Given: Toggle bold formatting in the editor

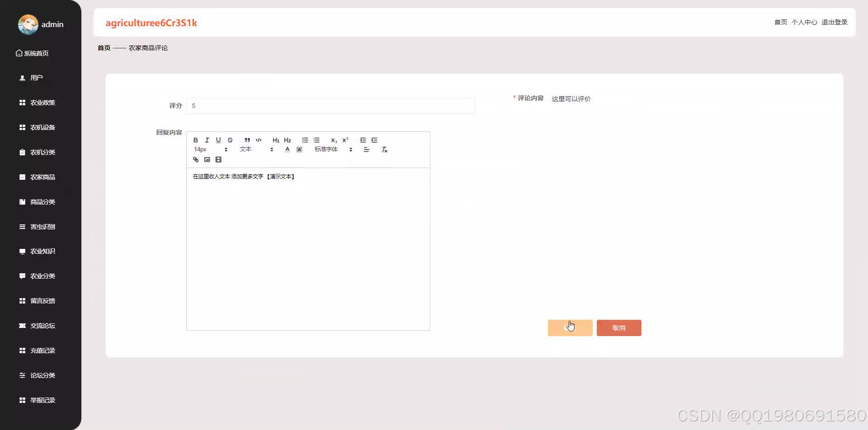Looking at the screenshot, I should (196, 140).
